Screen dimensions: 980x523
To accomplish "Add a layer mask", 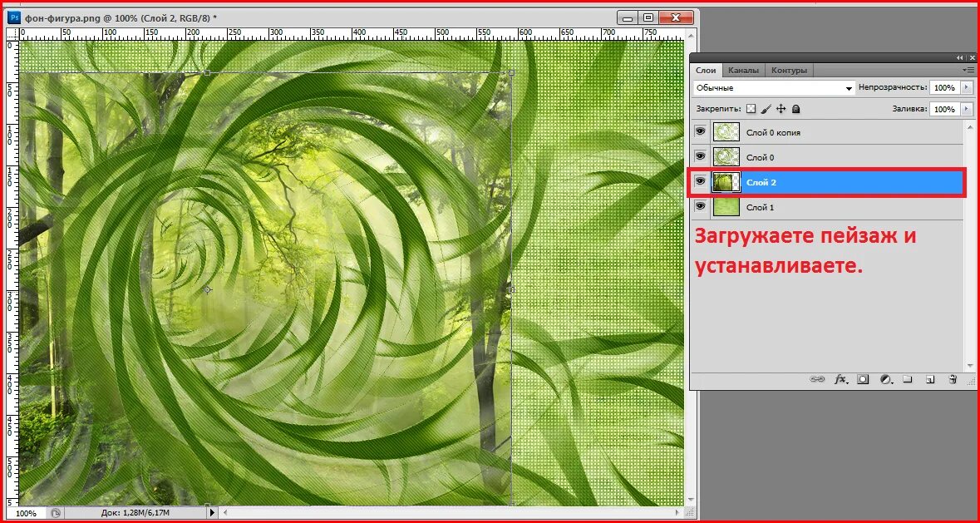I will click(863, 379).
